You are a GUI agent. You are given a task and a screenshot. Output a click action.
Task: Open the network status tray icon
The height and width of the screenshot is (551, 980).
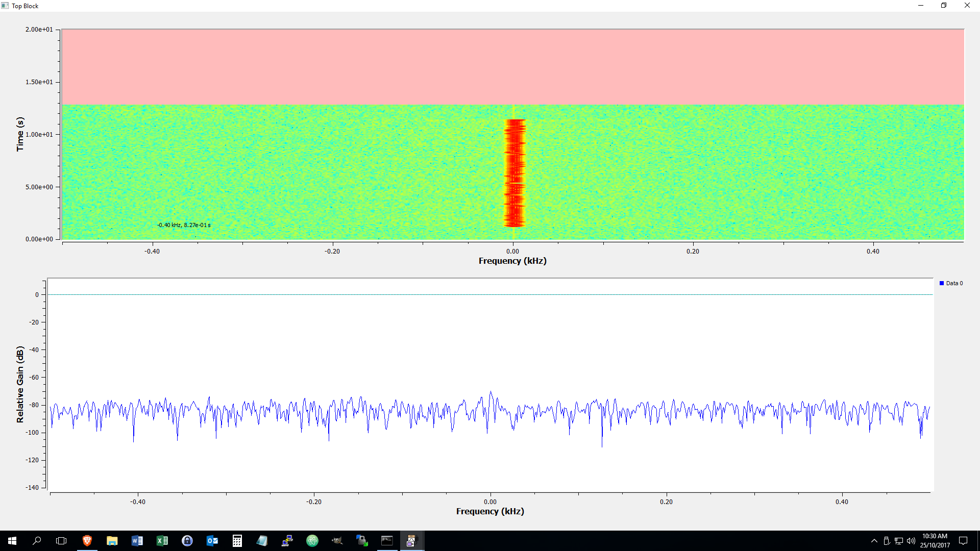[x=899, y=541]
